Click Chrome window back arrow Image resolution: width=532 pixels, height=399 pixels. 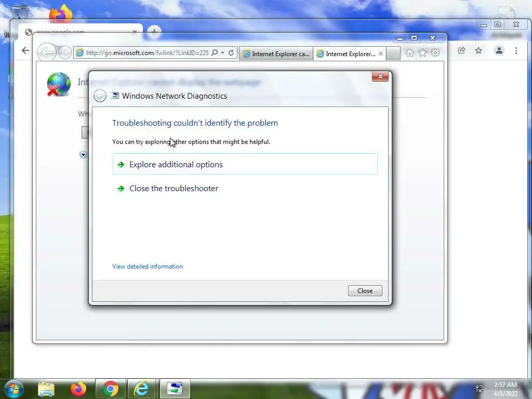coord(25,50)
